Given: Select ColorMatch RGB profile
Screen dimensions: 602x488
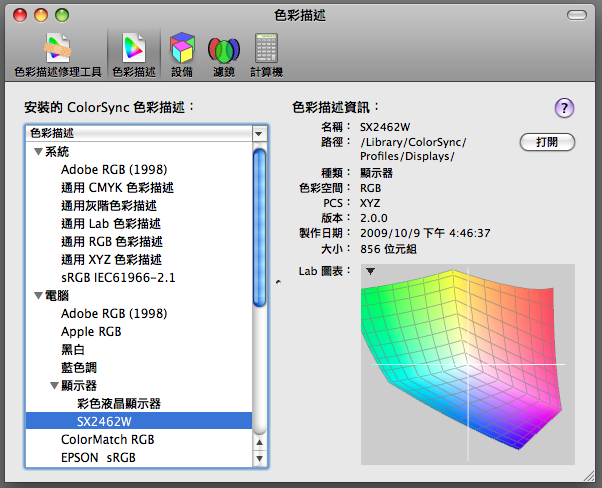Looking at the screenshot, I should click(x=108, y=440).
